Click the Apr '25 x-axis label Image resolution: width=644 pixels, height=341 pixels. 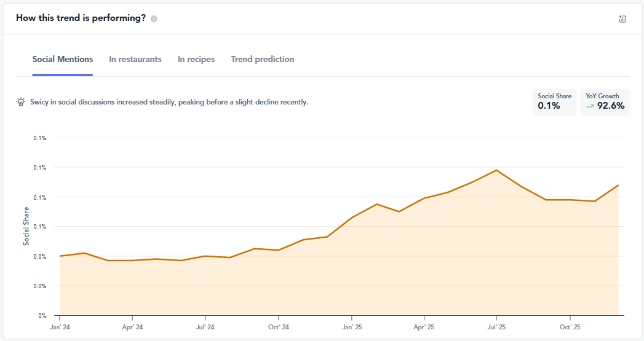(x=424, y=327)
